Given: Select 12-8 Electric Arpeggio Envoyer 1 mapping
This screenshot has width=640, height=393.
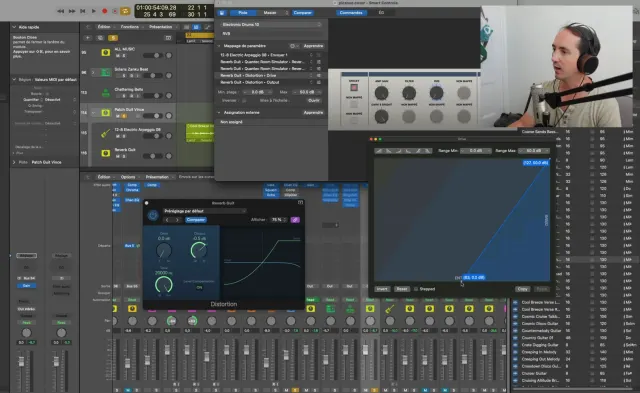Looking at the screenshot, I should coord(270,55).
